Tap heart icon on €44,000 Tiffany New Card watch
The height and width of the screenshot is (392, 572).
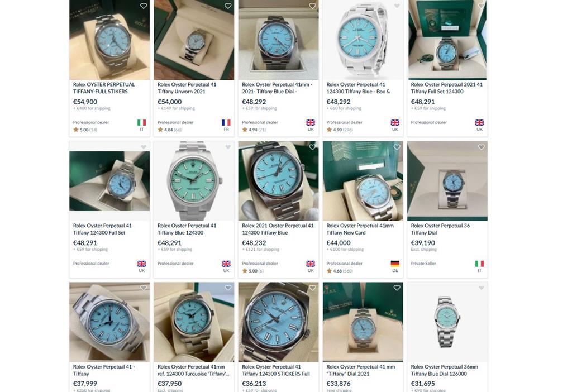397,147
